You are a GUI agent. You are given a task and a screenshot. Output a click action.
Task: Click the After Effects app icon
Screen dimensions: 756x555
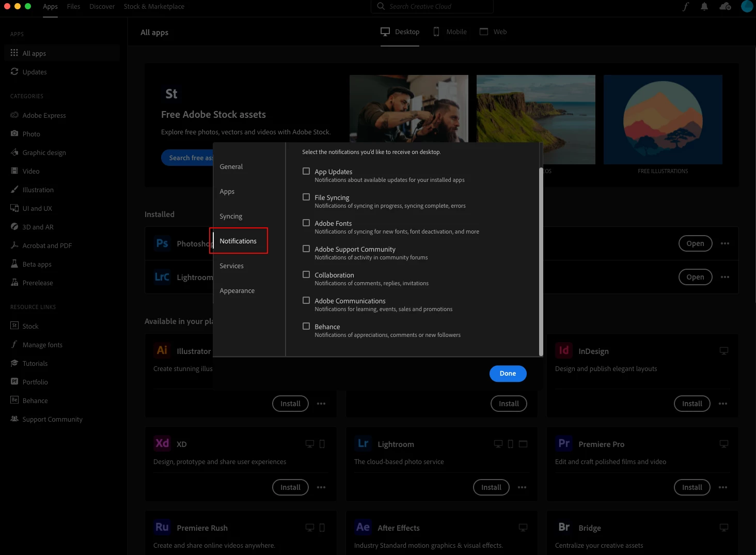tap(363, 527)
